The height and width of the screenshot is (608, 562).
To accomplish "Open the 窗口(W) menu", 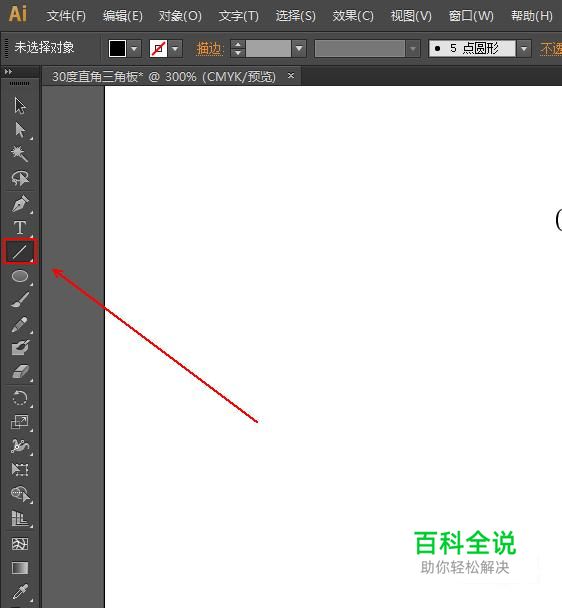I will [x=471, y=16].
